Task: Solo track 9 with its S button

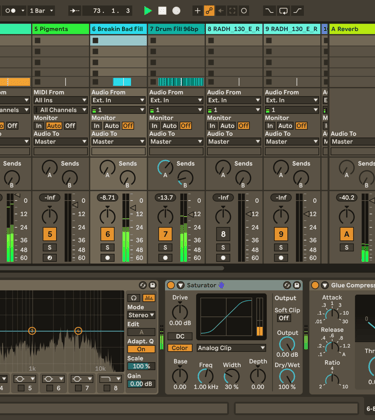Action: click(x=281, y=247)
